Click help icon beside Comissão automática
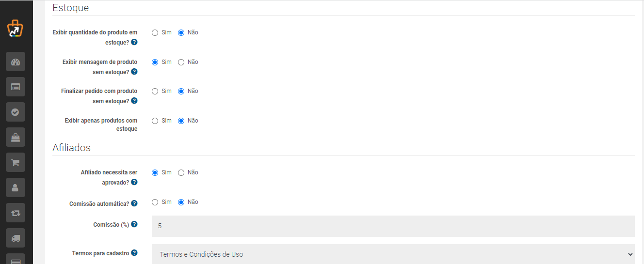This screenshot has height=264, width=644. click(134, 203)
